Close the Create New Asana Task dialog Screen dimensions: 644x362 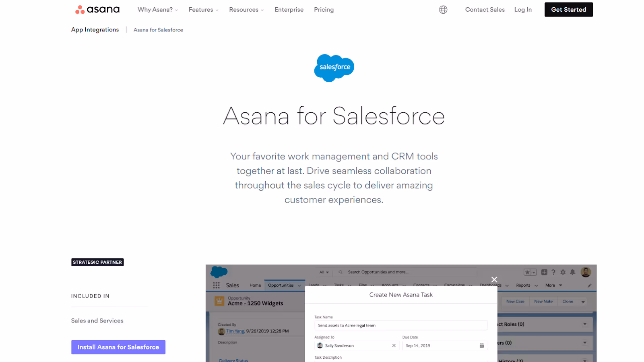tap(494, 279)
